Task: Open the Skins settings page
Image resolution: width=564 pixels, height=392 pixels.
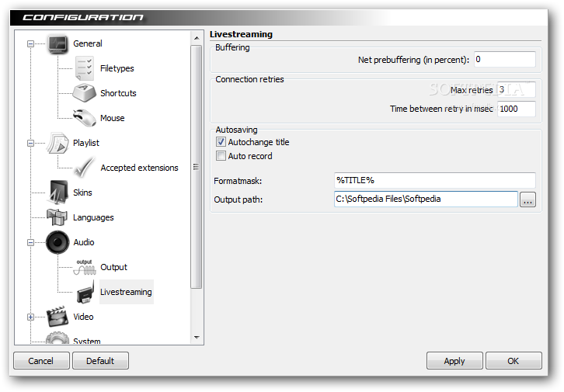Action: (82, 193)
